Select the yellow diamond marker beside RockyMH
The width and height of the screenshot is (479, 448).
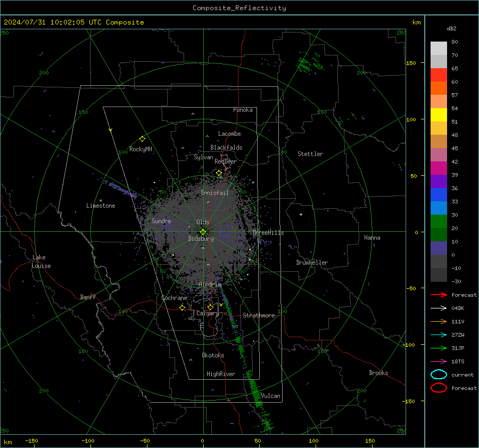tap(142, 139)
